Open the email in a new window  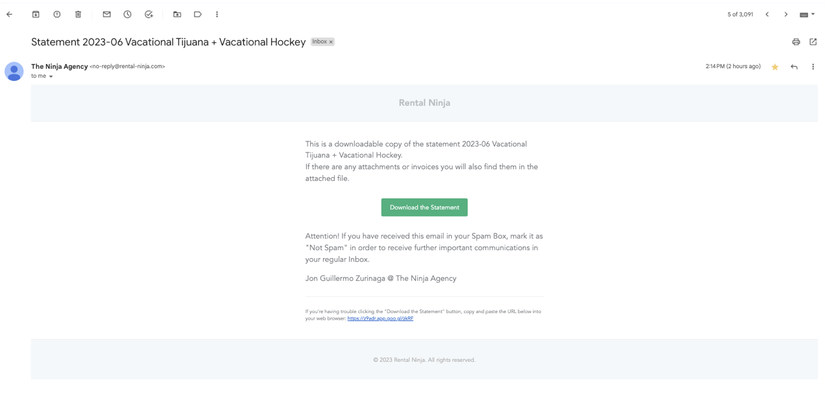coord(813,42)
